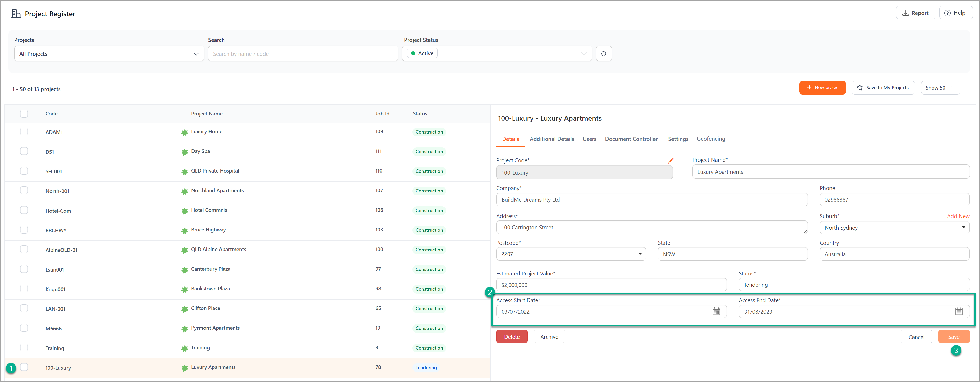Open the Users tab
The image size is (980, 382).
click(589, 139)
